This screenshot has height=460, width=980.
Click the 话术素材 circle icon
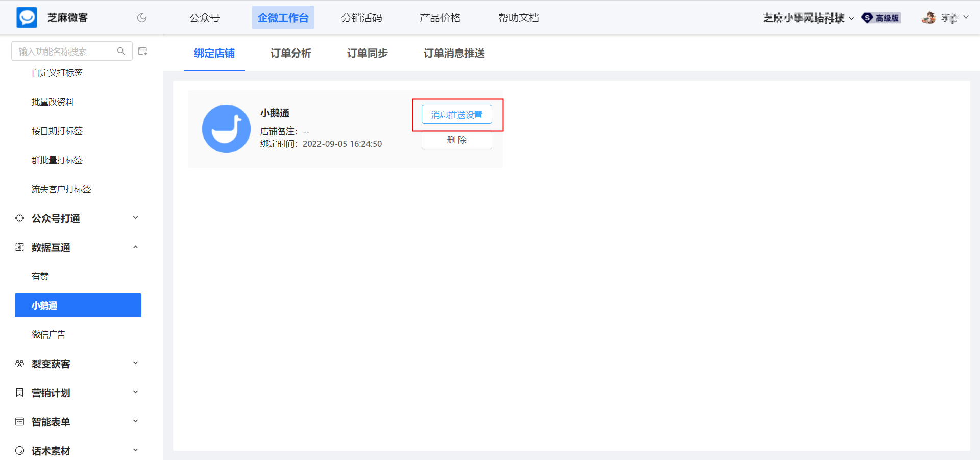(20, 451)
